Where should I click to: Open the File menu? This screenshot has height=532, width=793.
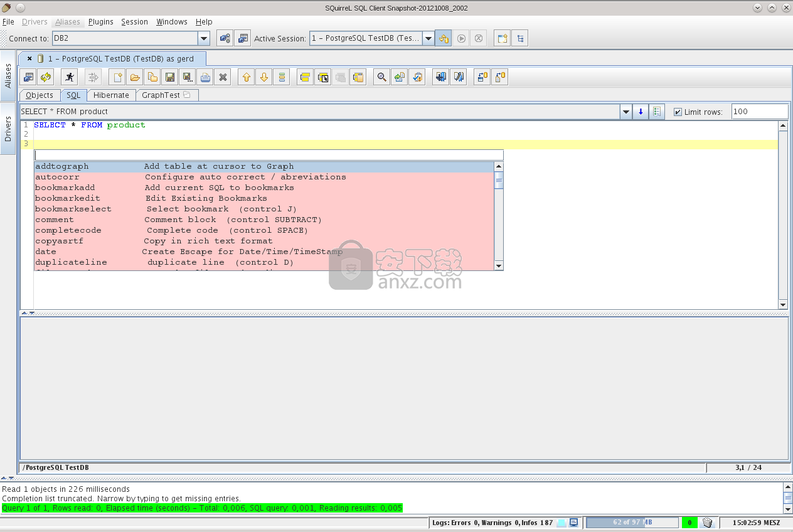tap(8, 22)
